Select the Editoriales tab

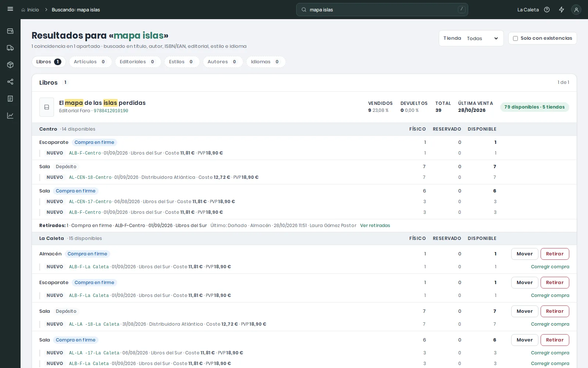point(138,62)
